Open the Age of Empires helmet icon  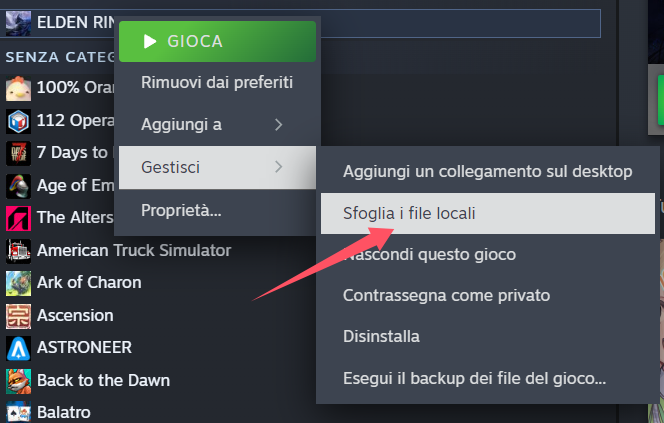click(18, 186)
